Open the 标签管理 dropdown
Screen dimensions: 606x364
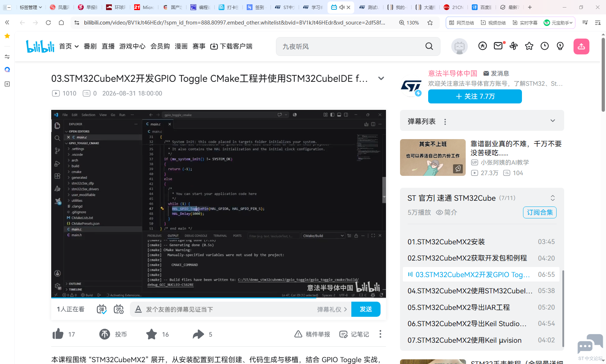(x=30, y=7)
